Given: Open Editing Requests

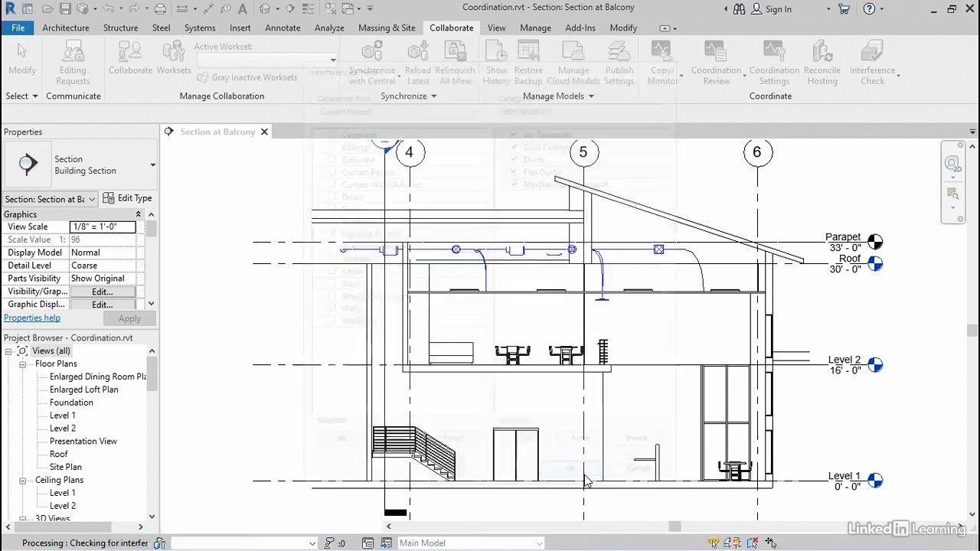Looking at the screenshot, I should click(x=73, y=63).
